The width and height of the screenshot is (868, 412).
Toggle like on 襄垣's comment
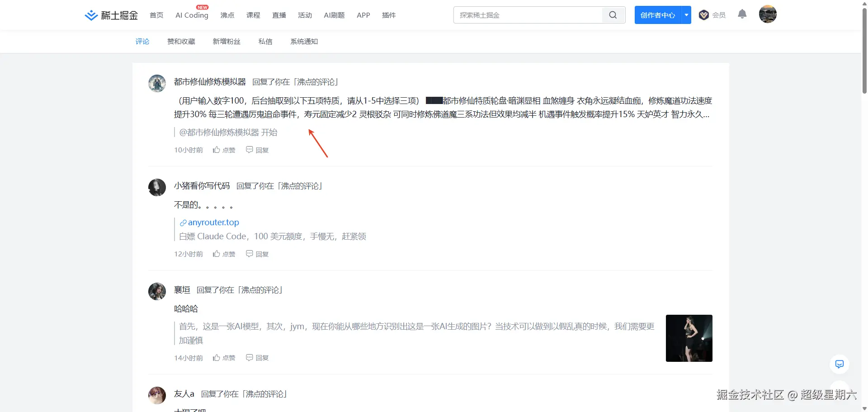click(x=224, y=357)
